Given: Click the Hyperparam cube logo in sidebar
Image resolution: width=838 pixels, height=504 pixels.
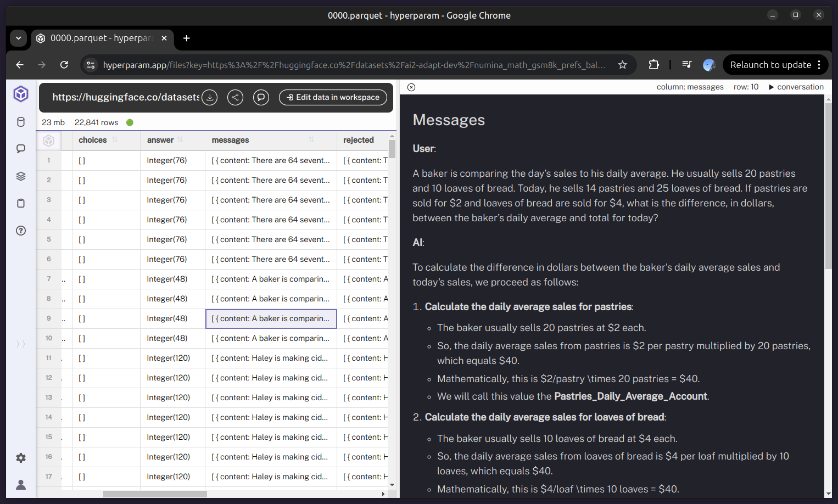Looking at the screenshot, I should pos(21,94).
